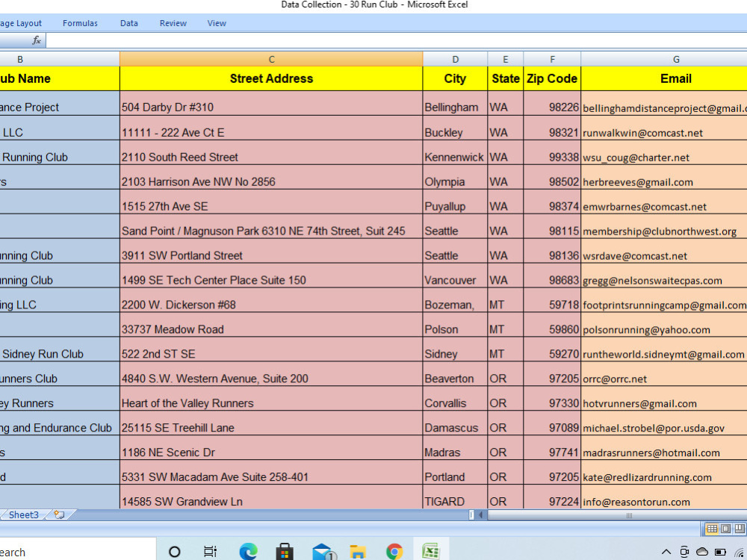Click the Email header cell
Screen dimensions: 747x560
tap(664, 78)
